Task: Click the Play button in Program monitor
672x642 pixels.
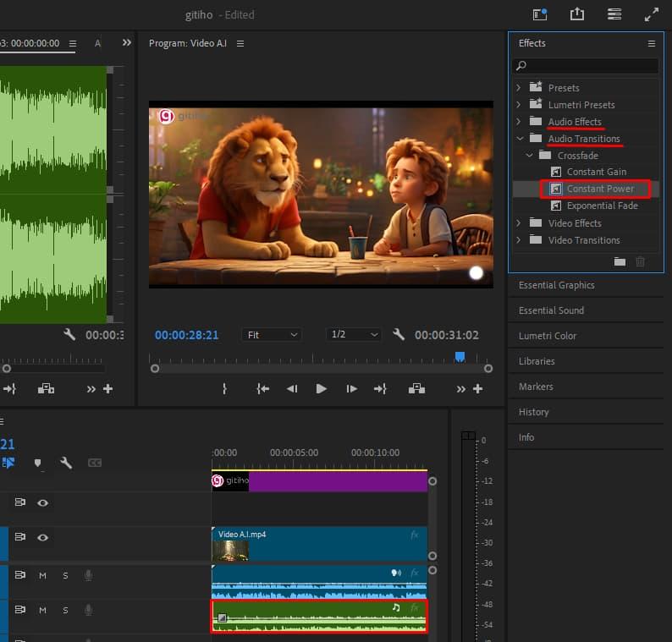Action: 321,389
